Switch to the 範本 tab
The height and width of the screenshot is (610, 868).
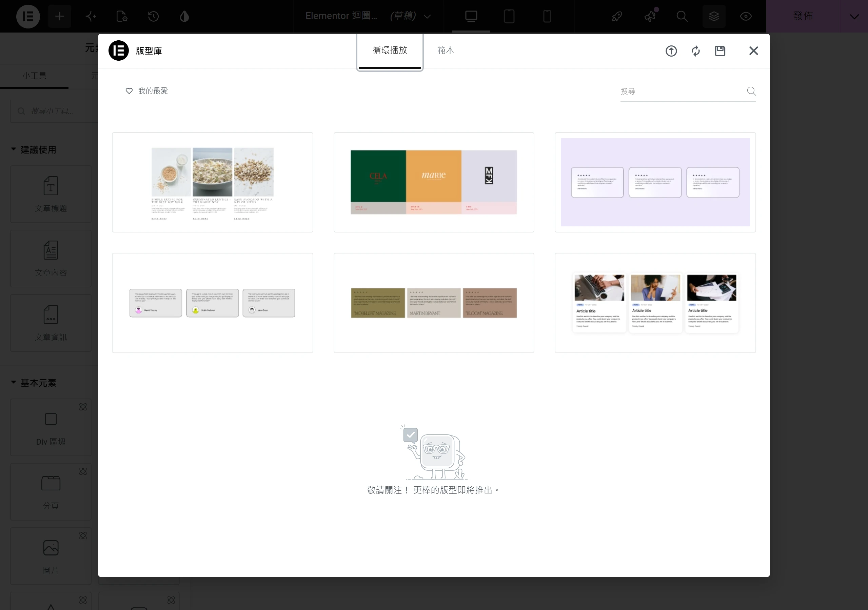coord(446,50)
